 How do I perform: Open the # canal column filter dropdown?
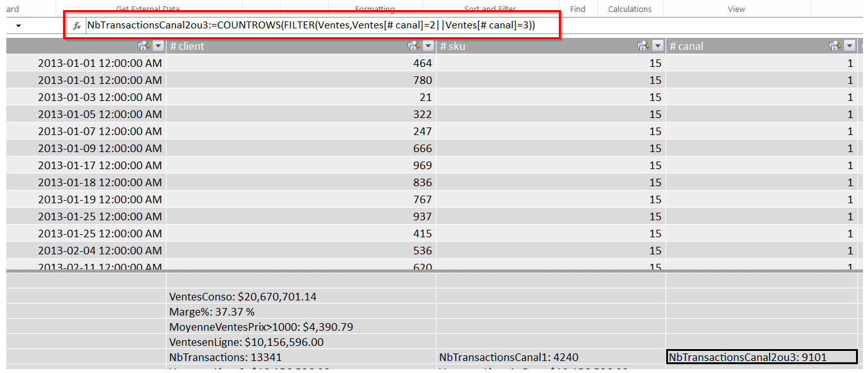pyautogui.click(x=850, y=46)
